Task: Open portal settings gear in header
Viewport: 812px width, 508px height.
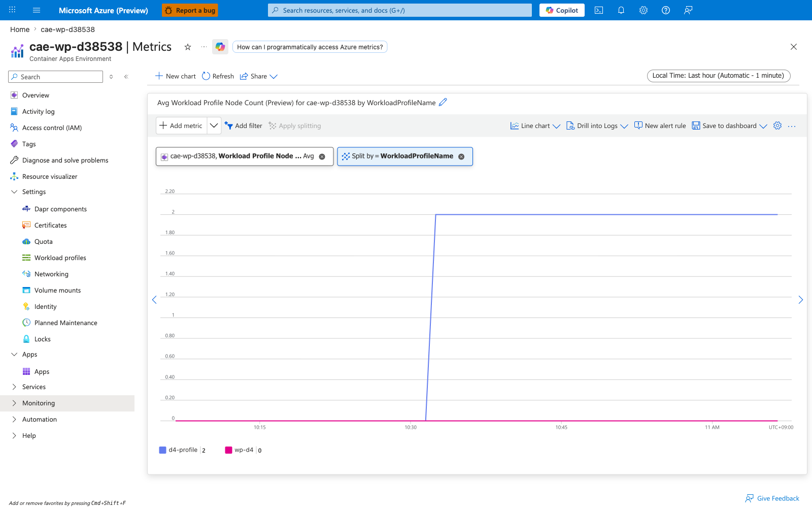Action: coord(644,10)
